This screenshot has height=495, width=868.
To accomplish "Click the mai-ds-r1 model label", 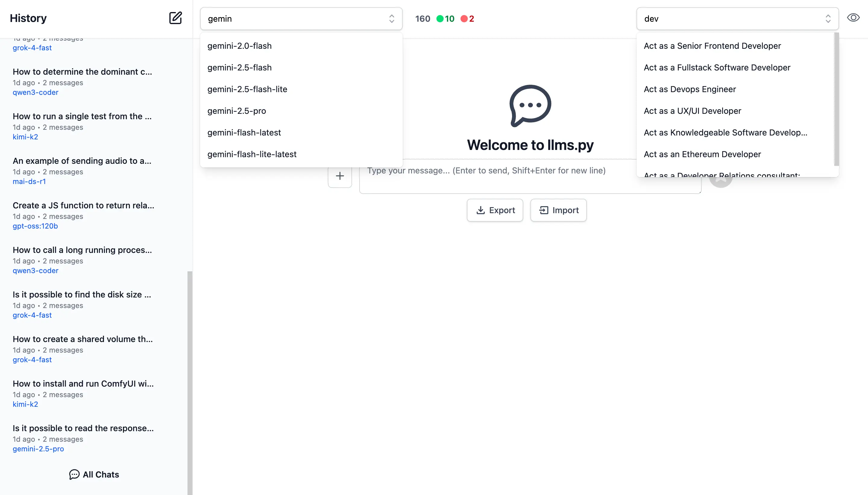I will point(29,182).
